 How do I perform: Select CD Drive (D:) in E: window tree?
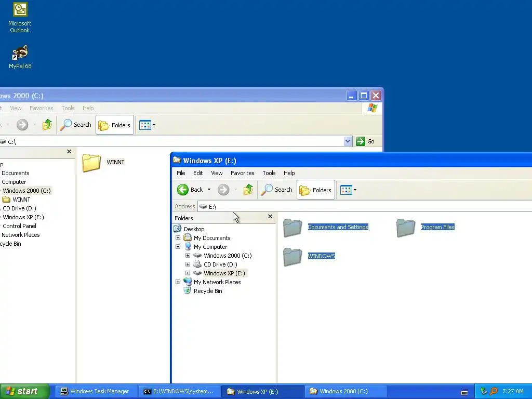point(220,264)
